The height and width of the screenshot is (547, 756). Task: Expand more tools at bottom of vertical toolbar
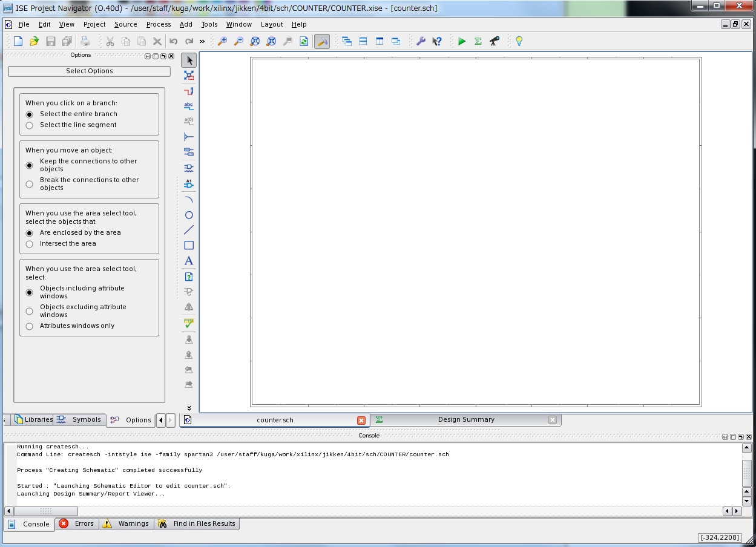tap(189, 408)
